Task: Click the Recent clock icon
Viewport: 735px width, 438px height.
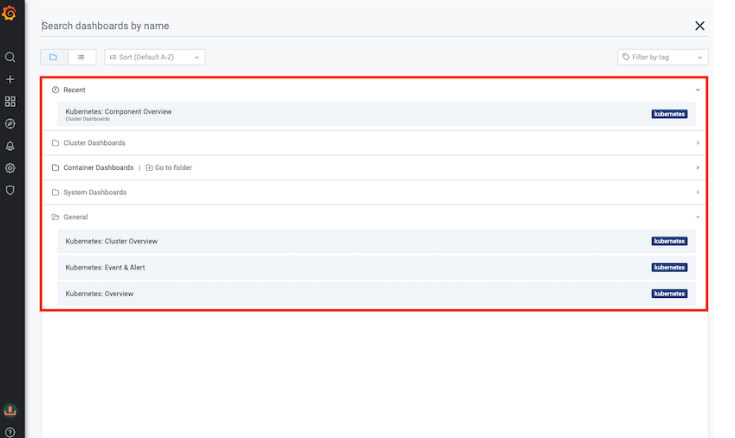Action: click(x=55, y=90)
